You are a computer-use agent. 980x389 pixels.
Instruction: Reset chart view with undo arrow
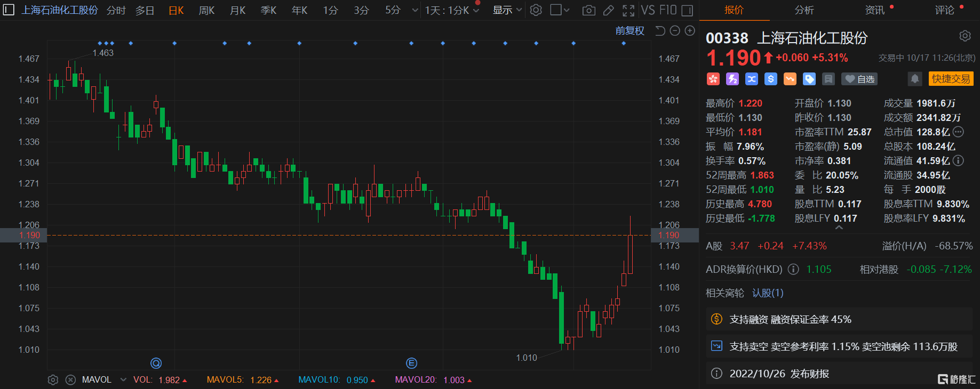click(660, 31)
